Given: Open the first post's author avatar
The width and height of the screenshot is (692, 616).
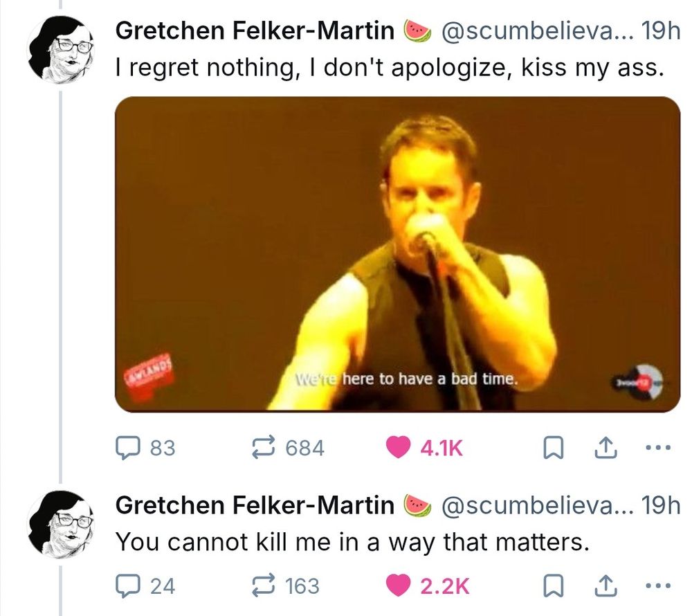Looking at the screenshot, I should (61, 48).
